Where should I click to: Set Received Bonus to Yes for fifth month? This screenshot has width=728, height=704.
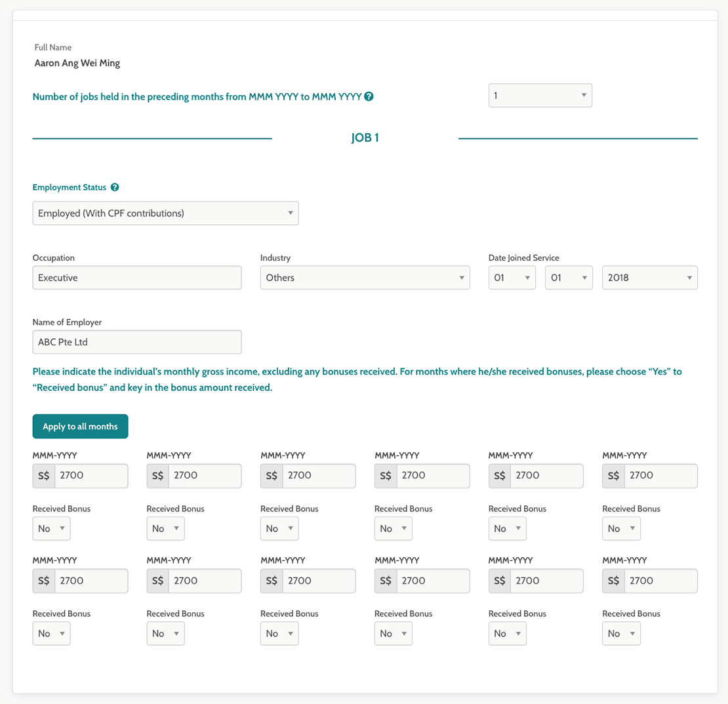pos(507,528)
